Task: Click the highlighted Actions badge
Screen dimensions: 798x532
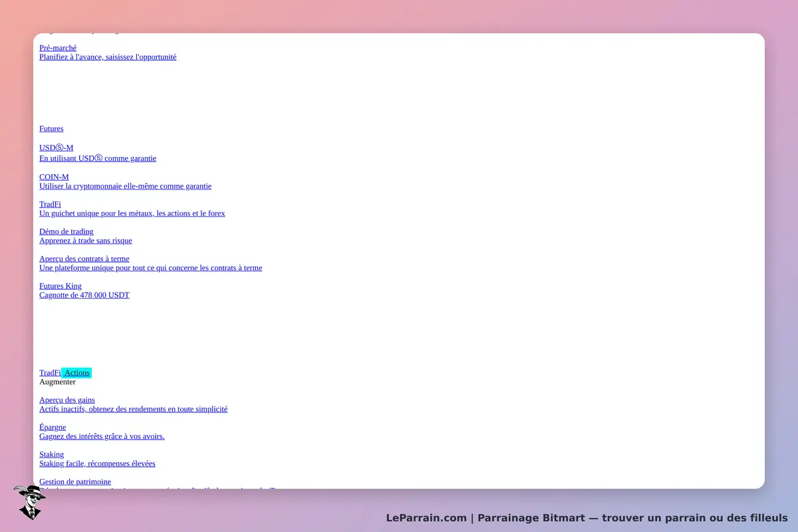Action: (77, 373)
